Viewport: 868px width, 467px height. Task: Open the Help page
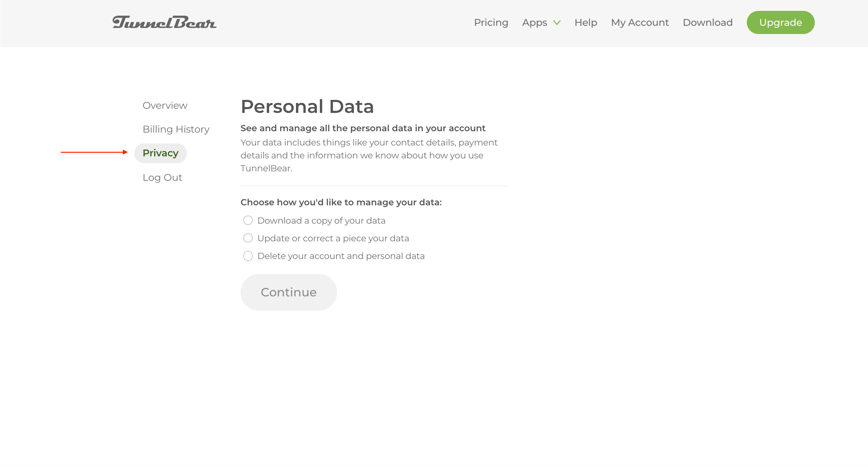(586, 23)
